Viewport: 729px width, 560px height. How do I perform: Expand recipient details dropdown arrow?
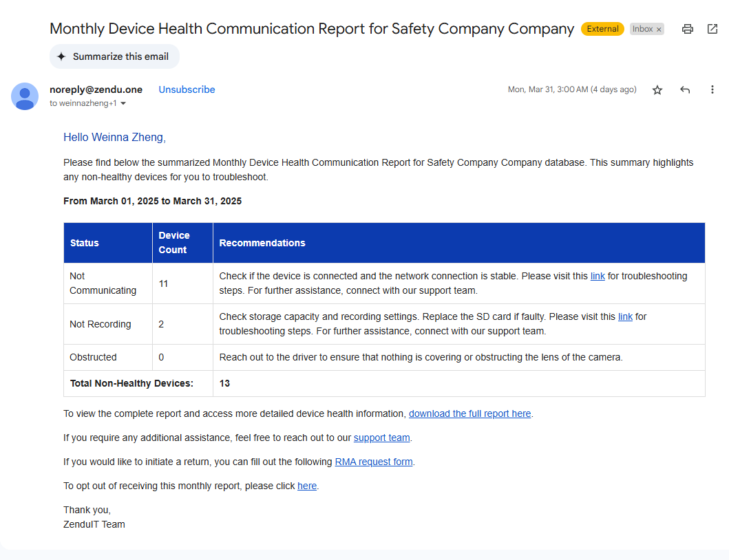coord(123,104)
